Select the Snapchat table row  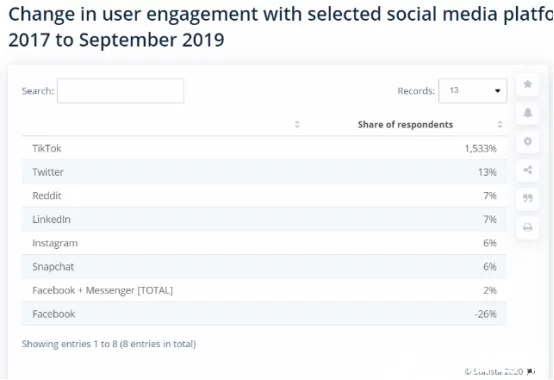[264, 267]
